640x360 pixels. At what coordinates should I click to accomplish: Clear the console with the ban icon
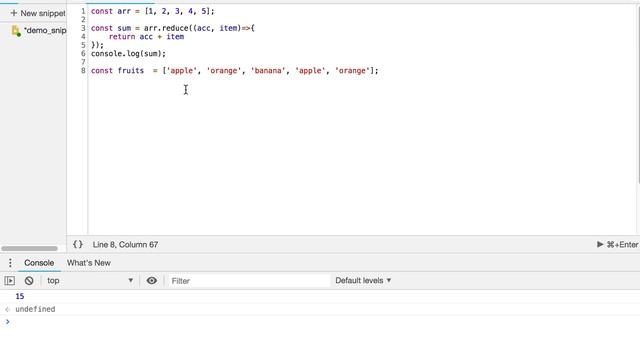29,281
